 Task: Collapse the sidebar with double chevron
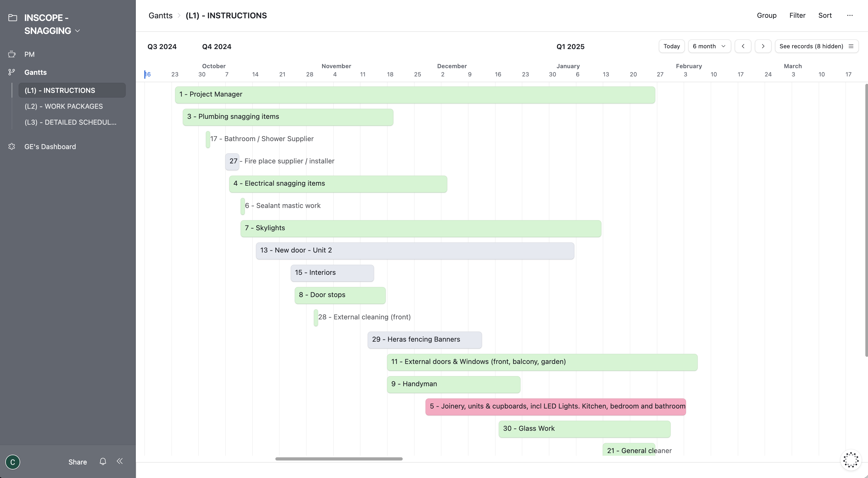(120, 461)
